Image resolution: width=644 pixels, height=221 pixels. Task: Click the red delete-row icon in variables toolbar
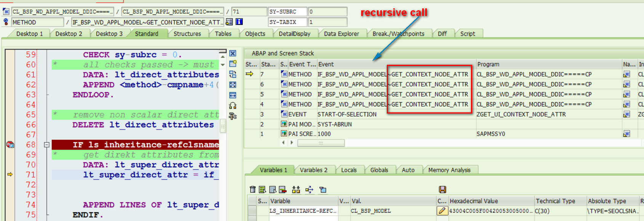click(283, 189)
